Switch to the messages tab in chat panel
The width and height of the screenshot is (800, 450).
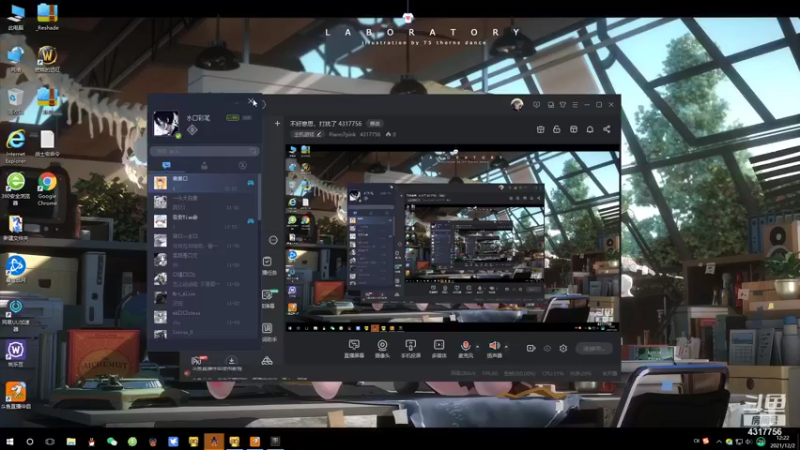click(166, 165)
